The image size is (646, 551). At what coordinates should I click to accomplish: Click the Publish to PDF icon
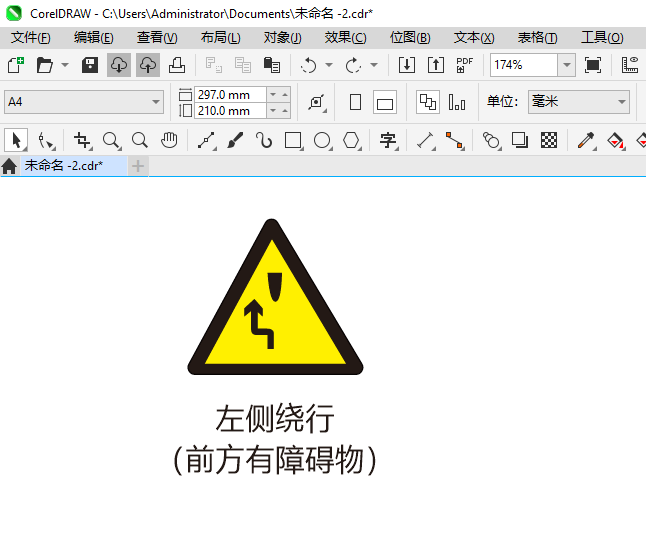pos(465,65)
